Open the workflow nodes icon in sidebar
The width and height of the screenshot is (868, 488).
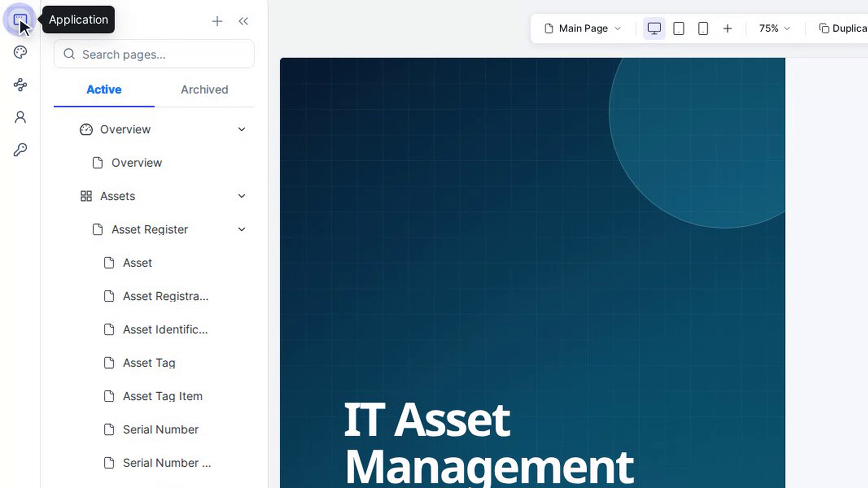20,85
